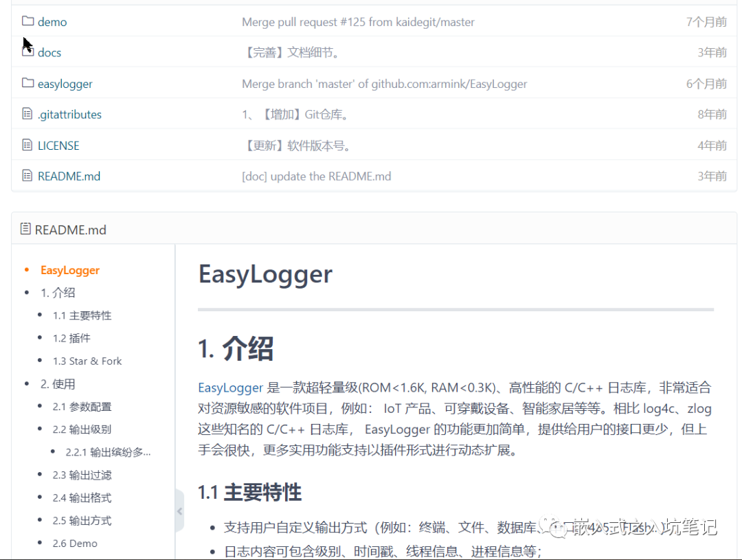Open commit 'Merge pull request #125 from kaidegit/master'
742x560 pixels.
[x=358, y=22]
